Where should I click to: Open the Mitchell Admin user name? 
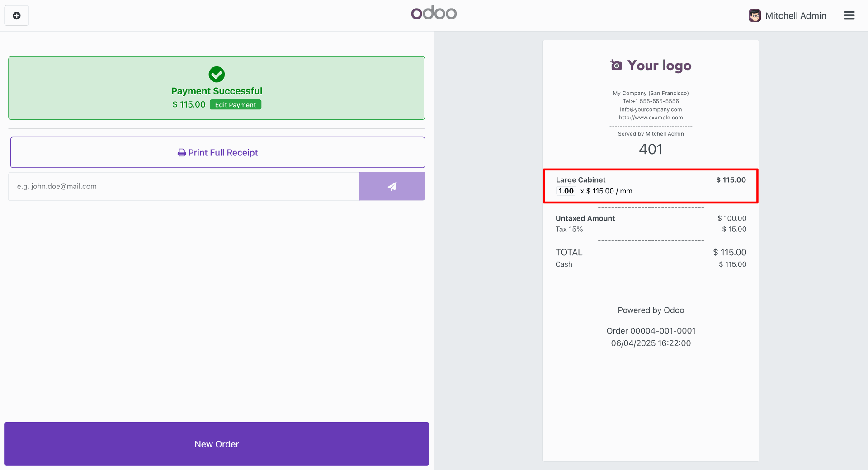[795, 16]
